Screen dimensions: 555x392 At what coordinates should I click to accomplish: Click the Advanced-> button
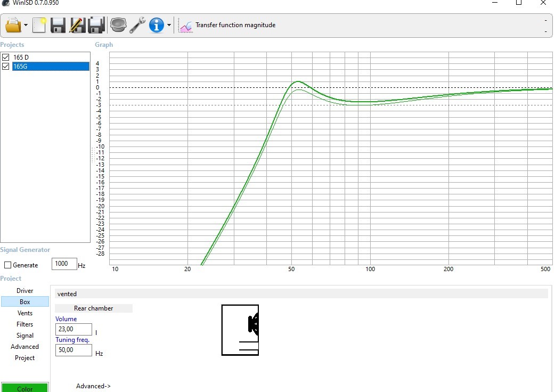93,386
